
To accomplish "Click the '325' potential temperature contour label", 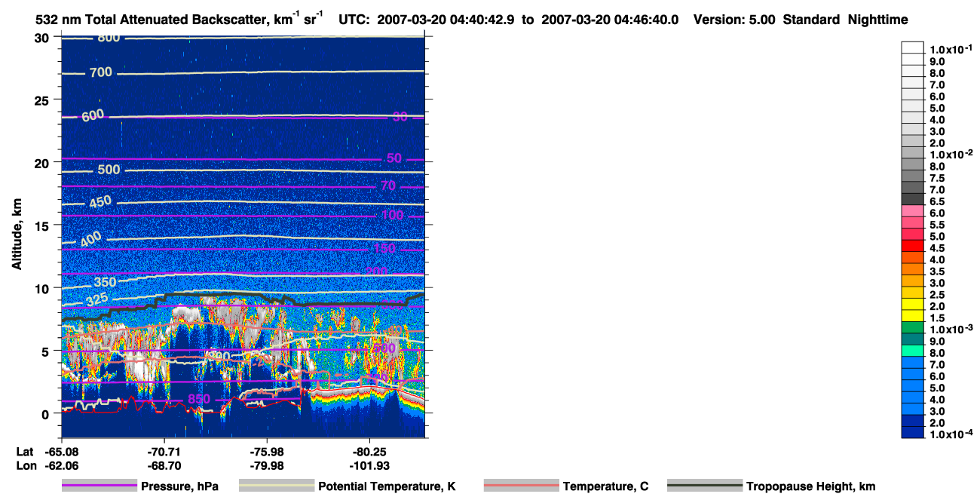I will (97, 299).
